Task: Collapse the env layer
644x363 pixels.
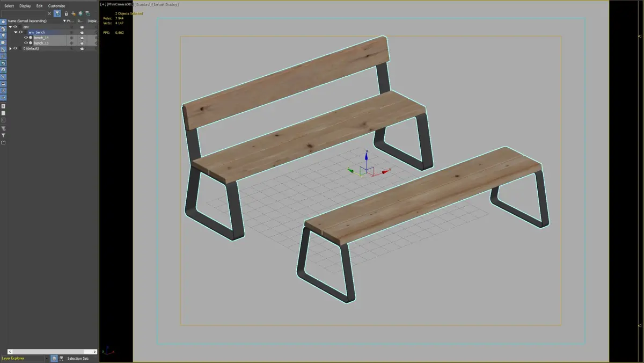Action: [x=10, y=27]
